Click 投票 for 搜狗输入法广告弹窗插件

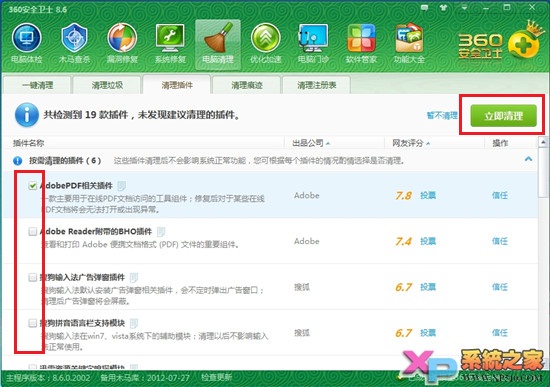(428, 287)
